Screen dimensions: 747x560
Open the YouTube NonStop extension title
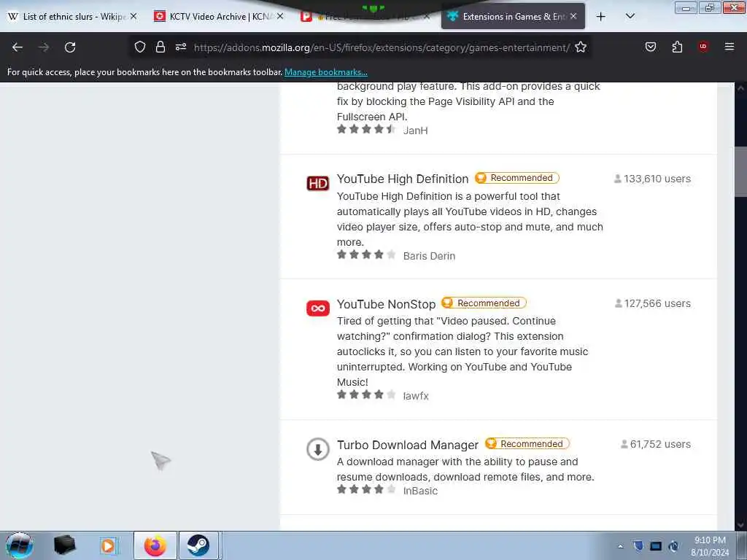pyautogui.click(x=387, y=304)
